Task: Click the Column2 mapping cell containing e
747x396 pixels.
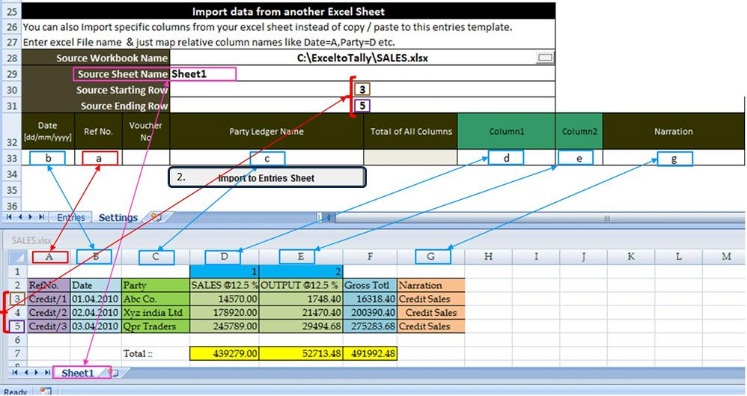Action: 579,158
